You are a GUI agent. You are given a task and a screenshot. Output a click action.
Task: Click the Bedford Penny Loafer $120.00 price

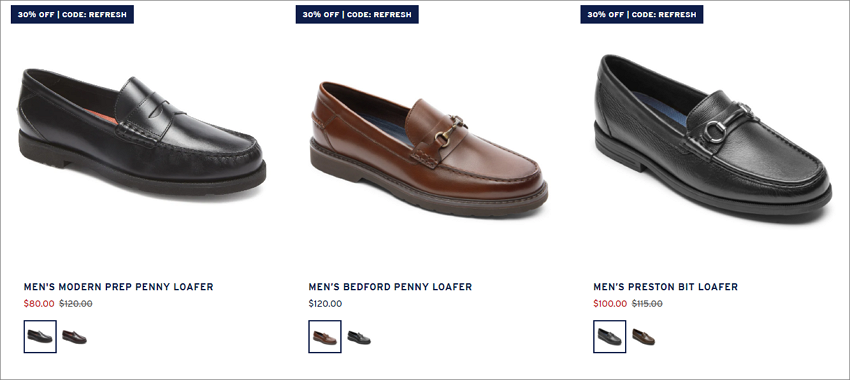tap(325, 304)
